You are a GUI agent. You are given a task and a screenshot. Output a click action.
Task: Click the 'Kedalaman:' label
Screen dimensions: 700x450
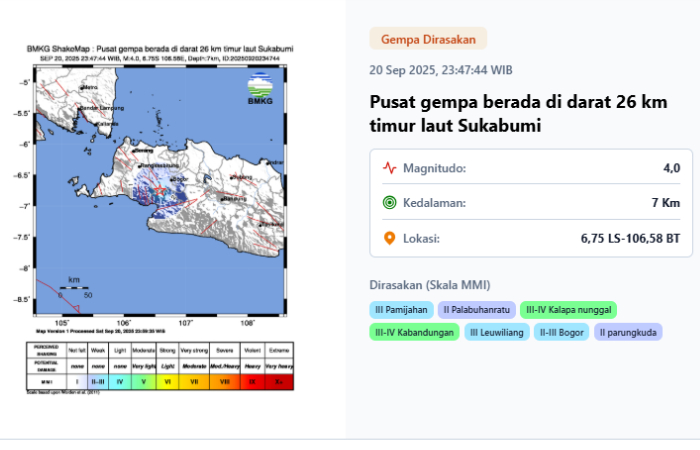pyautogui.click(x=434, y=203)
